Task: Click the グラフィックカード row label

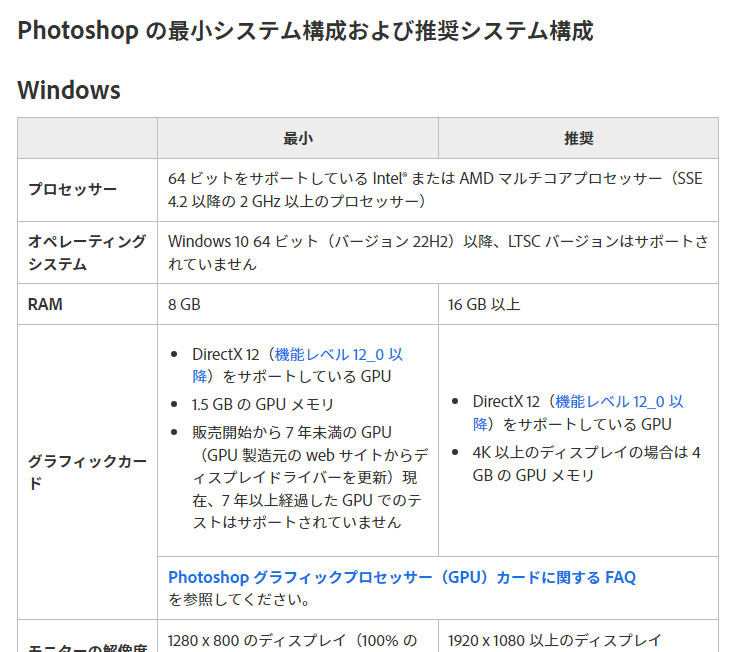Action: click(x=87, y=472)
